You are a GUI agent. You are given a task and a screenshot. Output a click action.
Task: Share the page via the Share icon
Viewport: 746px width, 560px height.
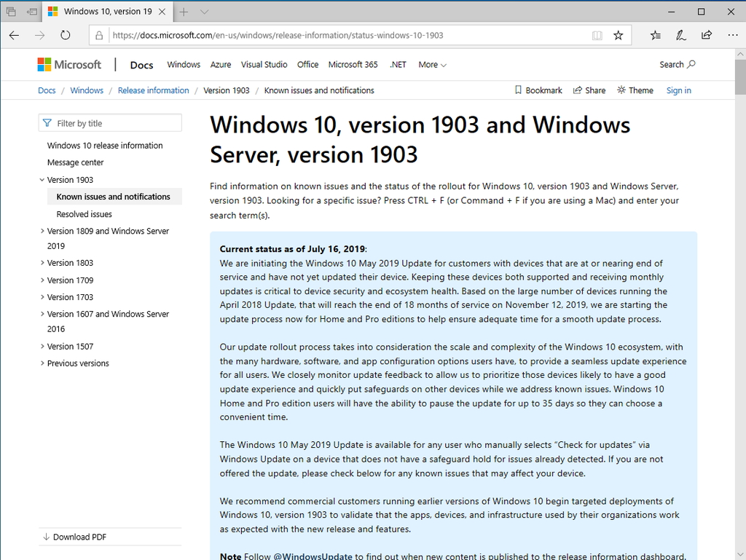(576, 90)
